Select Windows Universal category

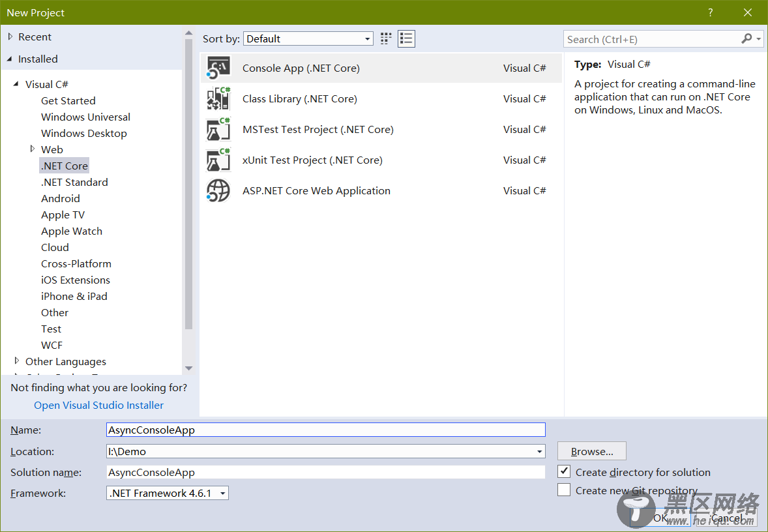coord(85,117)
